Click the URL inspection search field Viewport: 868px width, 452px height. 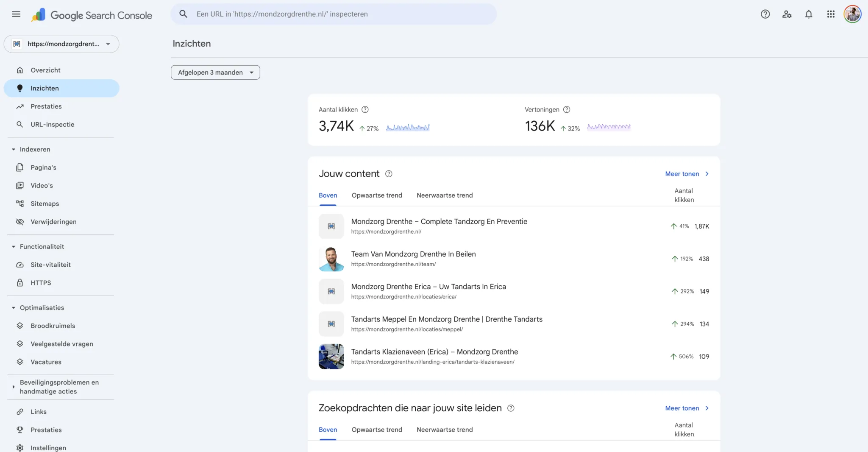click(x=334, y=14)
